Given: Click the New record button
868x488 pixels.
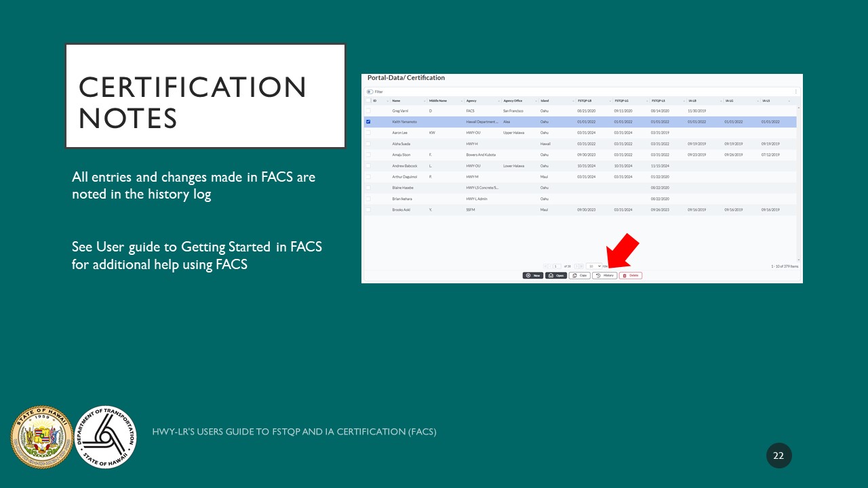Looking at the screenshot, I should (x=533, y=275).
